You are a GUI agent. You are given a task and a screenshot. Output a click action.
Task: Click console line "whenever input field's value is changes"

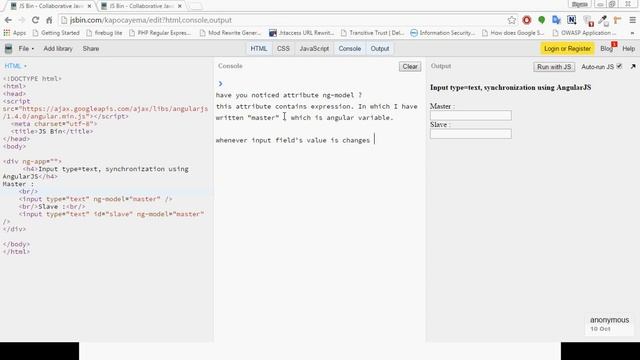click(x=293, y=140)
